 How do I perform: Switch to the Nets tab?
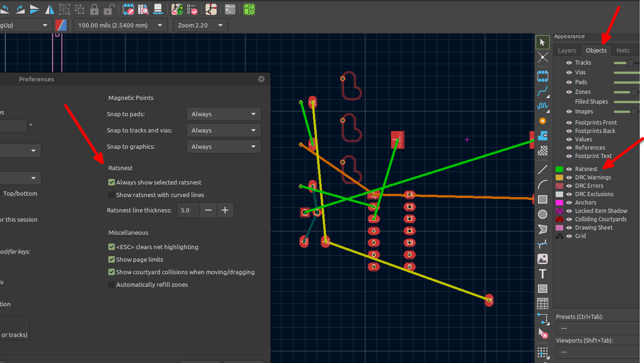[623, 50]
